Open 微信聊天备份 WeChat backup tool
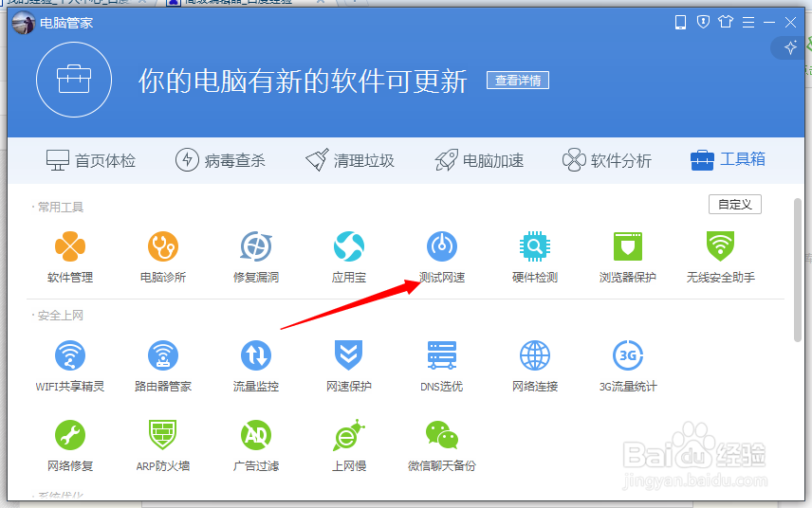 [x=442, y=446]
